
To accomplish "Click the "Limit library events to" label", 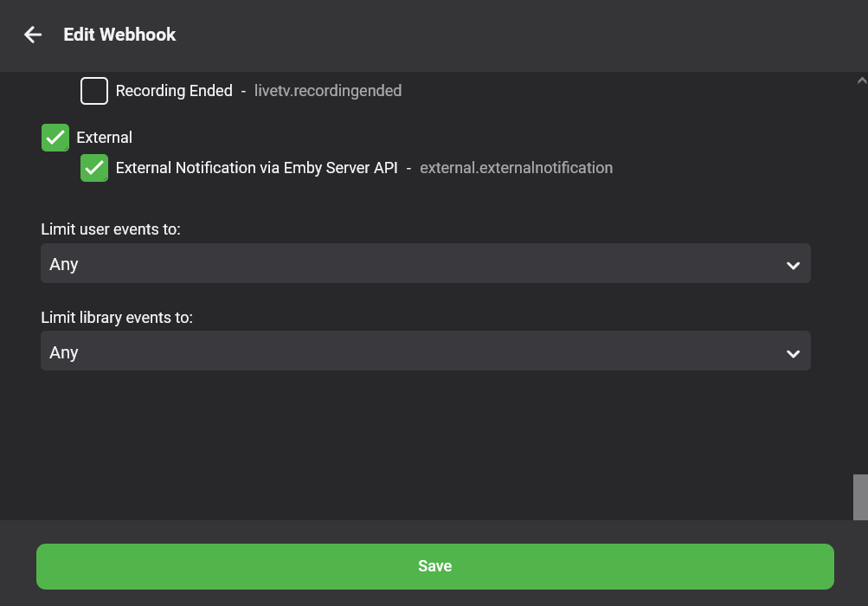I will point(116,317).
